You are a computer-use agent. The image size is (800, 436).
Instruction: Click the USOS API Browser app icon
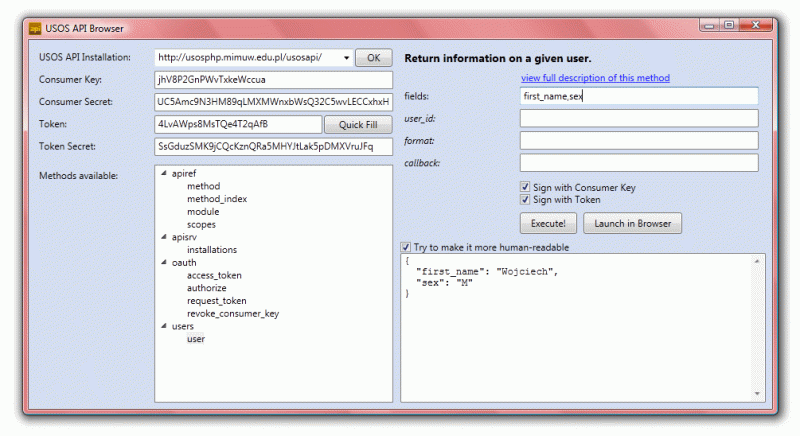pos(35,29)
